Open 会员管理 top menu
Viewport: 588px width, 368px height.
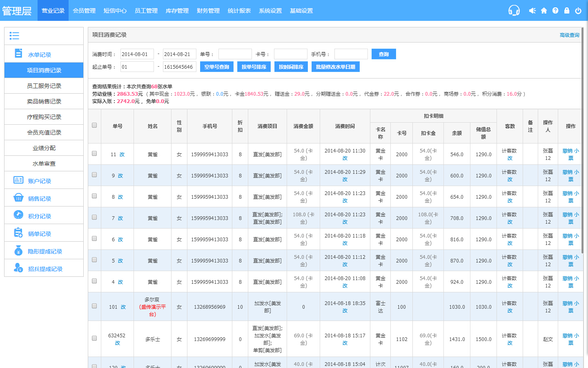click(x=84, y=11)
